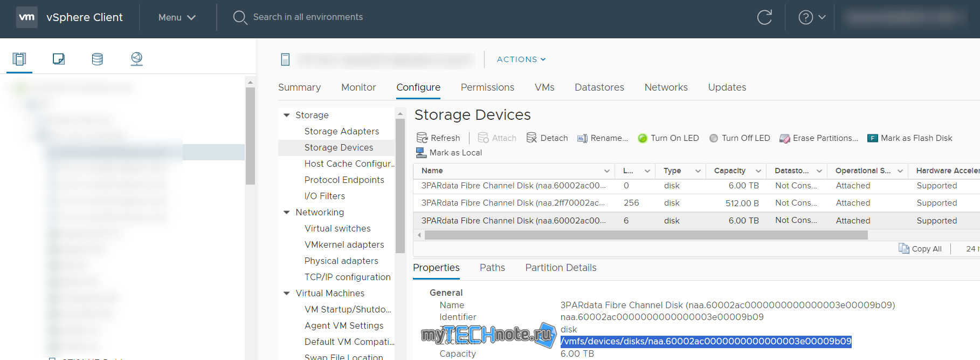Open Virtual switches
This screenshot has height=360, width=980.
337,228
